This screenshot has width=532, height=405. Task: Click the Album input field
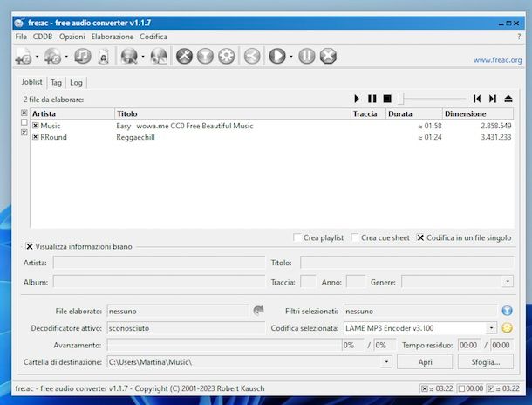point(159,282)
